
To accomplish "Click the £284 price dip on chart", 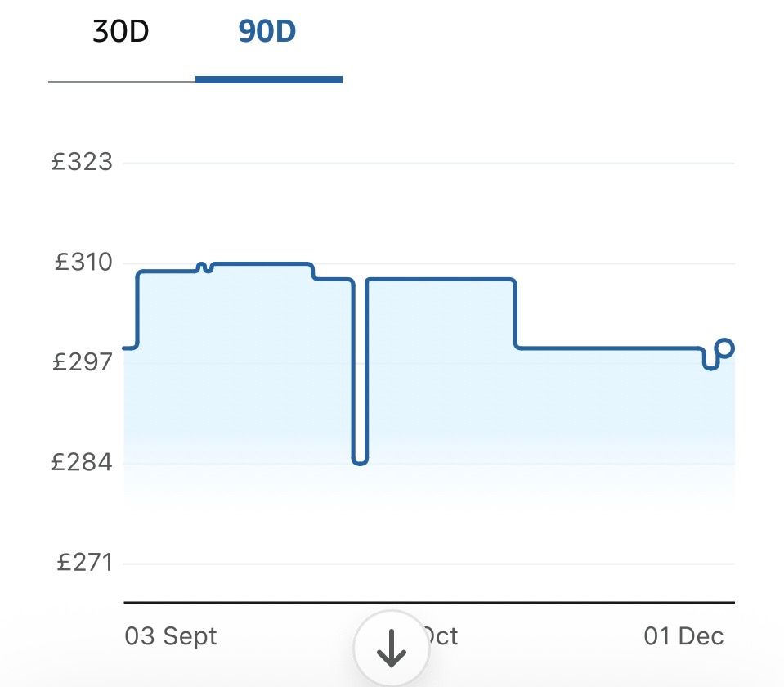I will [360, 461].
